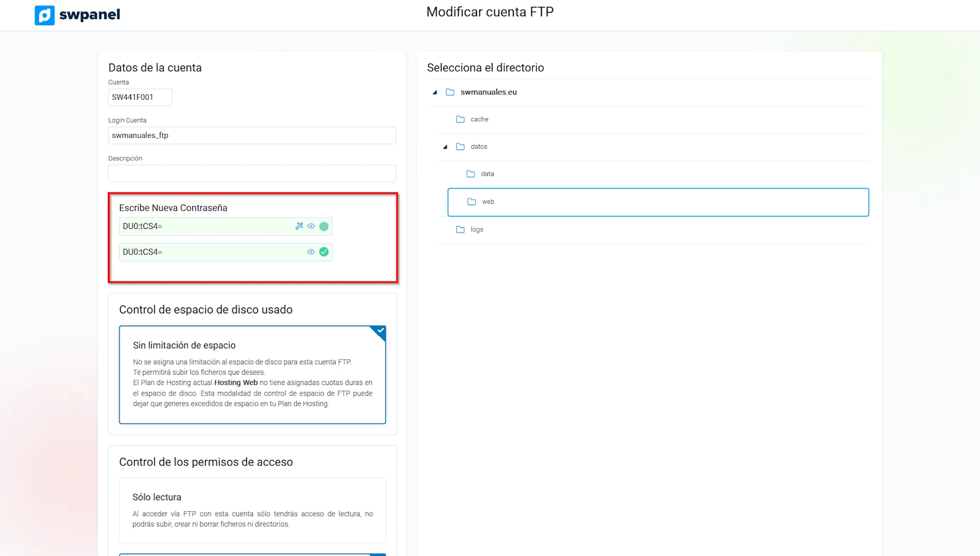Generate random password with wand icon
Viewport: 980px width, 556px height.
[299, 226]
